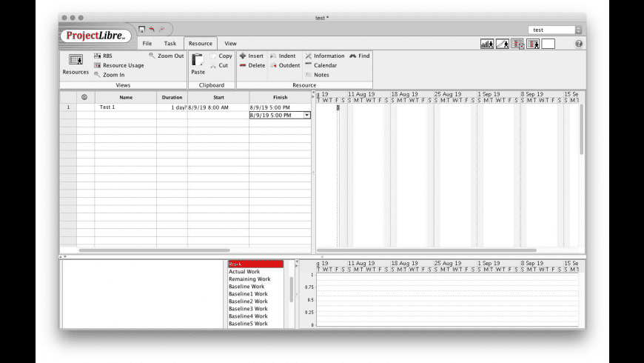Switch to the Task ribbon tab
This screenshot has width=644, height=363.
click(x=170, y=43)
